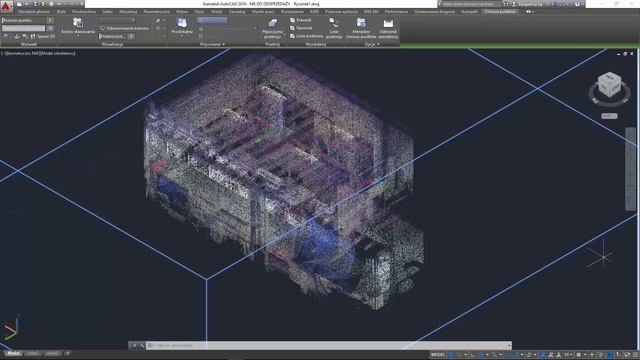Choose the Narożnik extract tool
Image resolution: width=640 pixels, height=360 pixels.
click(x=301, y=28)
